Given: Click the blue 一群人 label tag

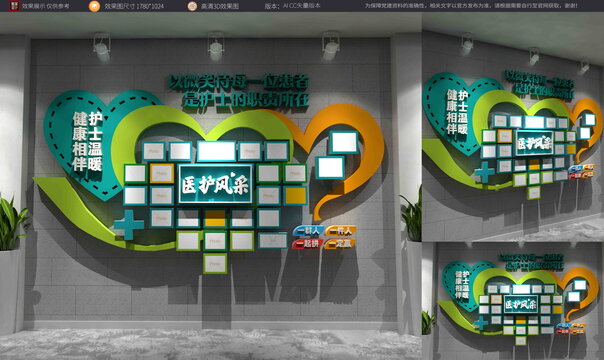Looking at the screenshot, I should 308,231.
